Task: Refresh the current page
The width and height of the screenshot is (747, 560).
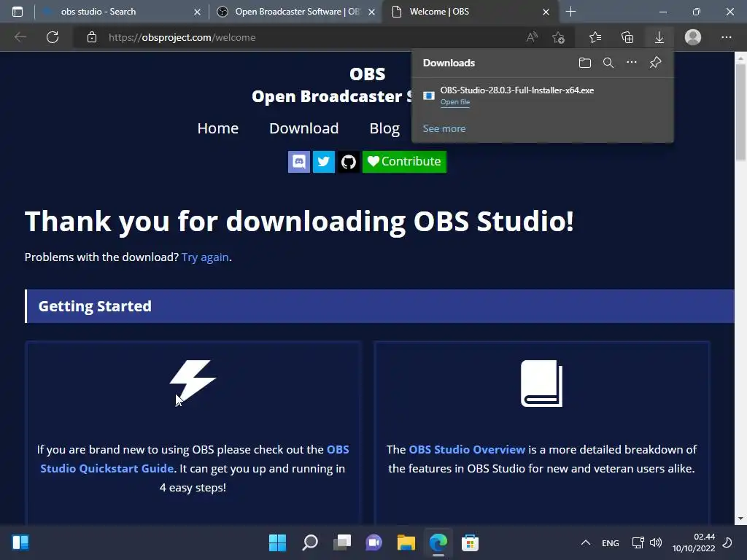Action: click(x=53, y=37)
